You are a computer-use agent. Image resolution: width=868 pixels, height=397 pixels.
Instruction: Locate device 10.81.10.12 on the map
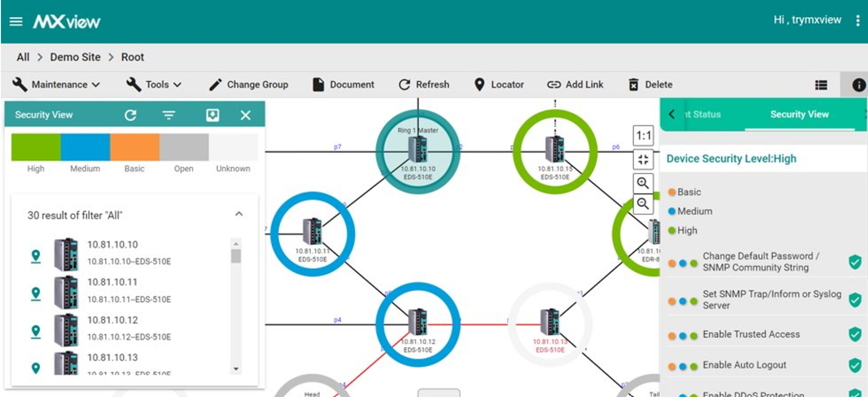[36, 331]
